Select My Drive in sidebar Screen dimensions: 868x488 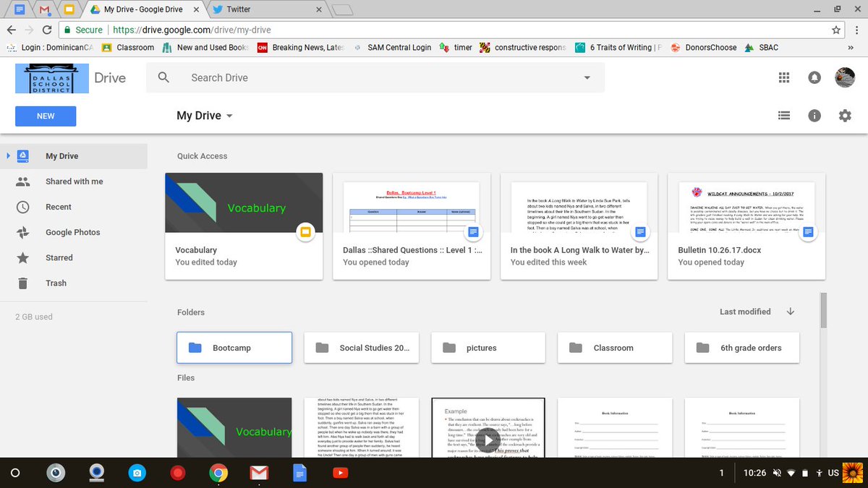73,155
